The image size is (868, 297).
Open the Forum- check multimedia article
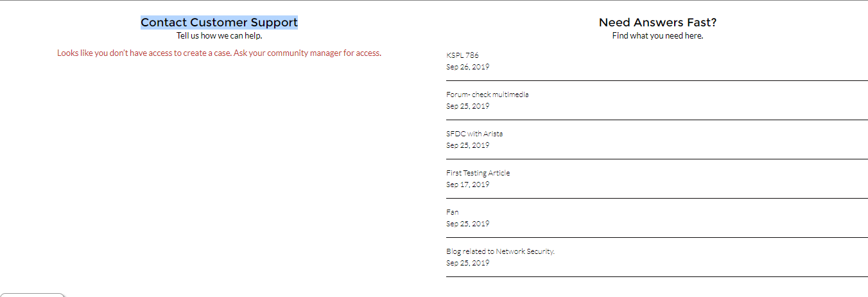click(x=487, y=94)
